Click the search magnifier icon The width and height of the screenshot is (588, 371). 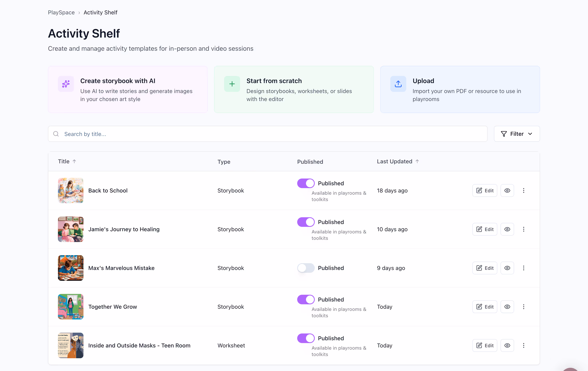click(56, 134)
